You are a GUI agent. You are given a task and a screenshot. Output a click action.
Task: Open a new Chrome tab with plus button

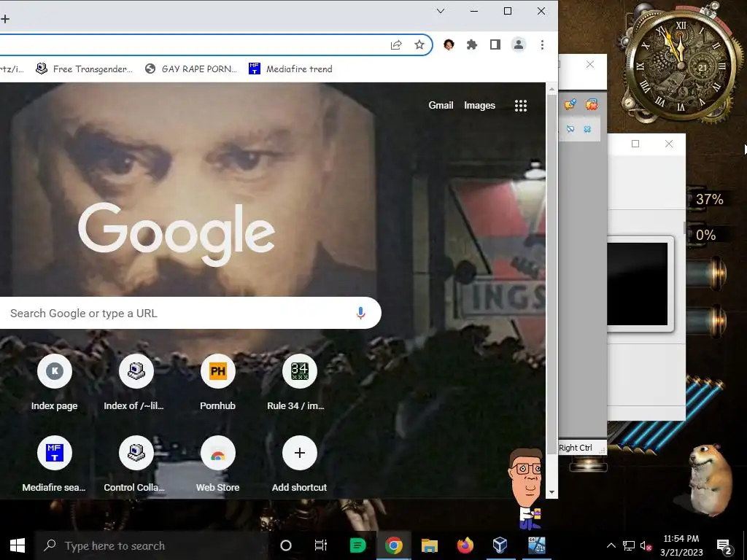tap(5, 19)
